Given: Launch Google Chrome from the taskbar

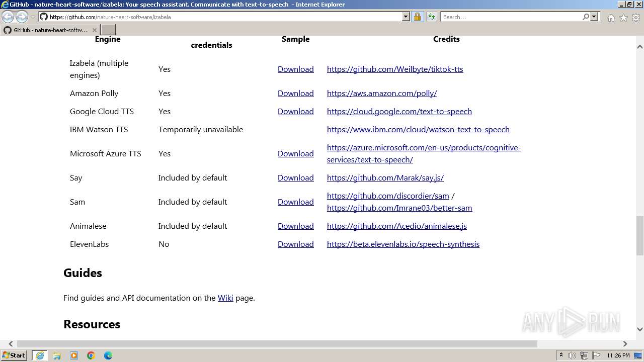Looking at the screenshot, I should point(91,355).
